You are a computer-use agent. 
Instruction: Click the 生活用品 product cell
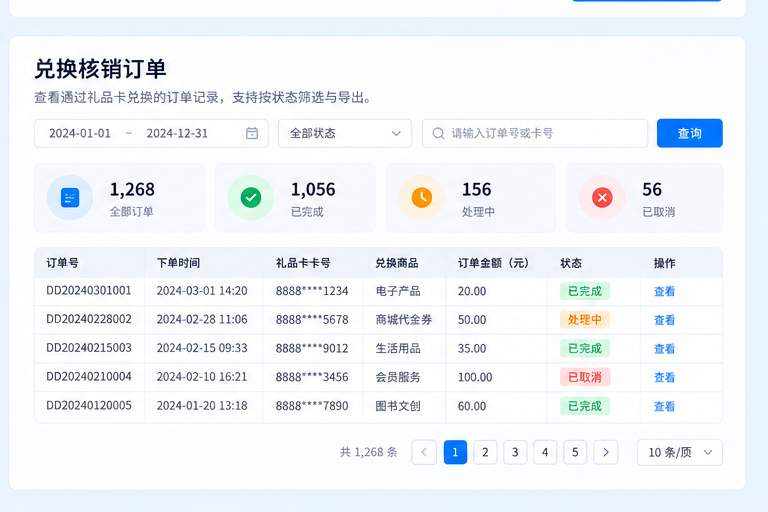[398, 348]
